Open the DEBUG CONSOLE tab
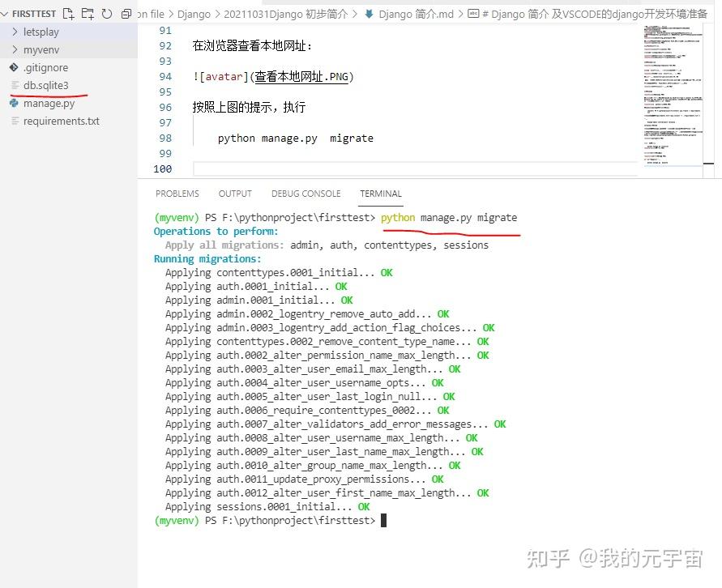 [x=305, y=193]
